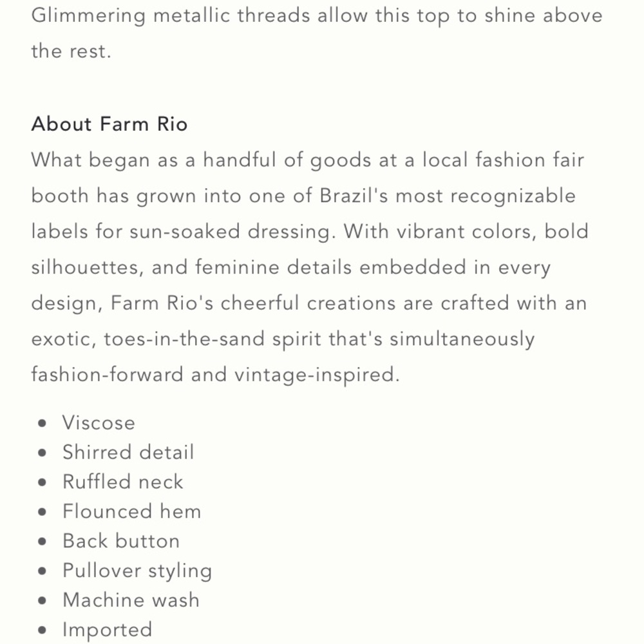Click the bullet dot beside Ruffled neck
Screen dimensions: 644x644
(x=42, y=482)
